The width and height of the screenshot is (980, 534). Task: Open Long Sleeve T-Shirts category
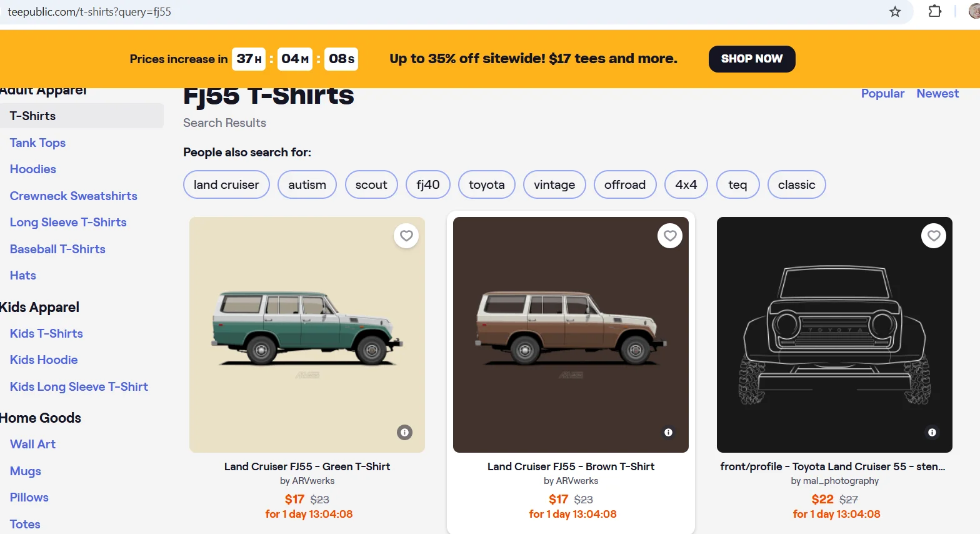click(68, 222)
